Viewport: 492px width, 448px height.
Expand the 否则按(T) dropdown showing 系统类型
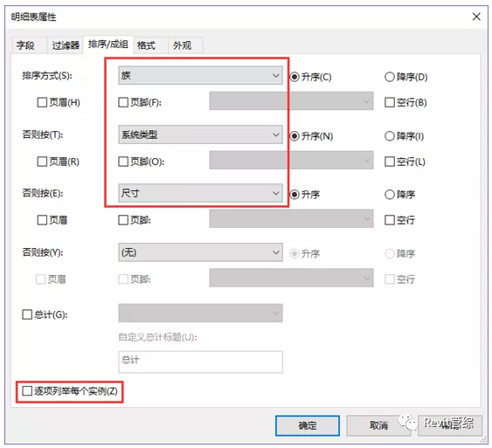click(x=200, y=134)
